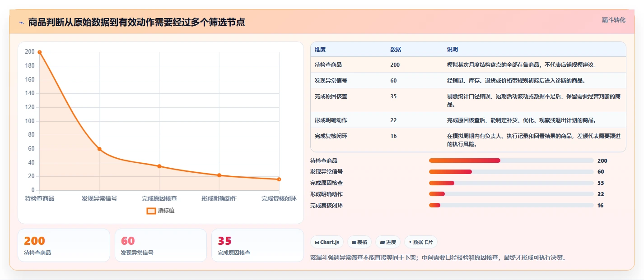This screenshot has width=644, height=280.
Task: Click the 维度 column header
Action: click(320, 49)
